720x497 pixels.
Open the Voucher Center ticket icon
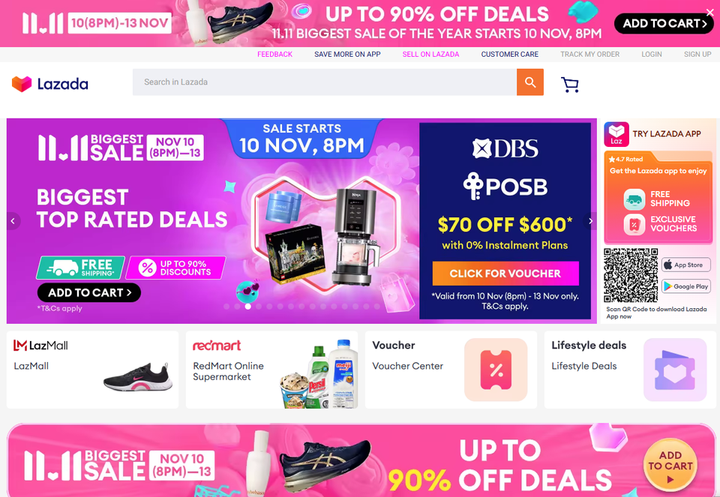click(496, 370)
